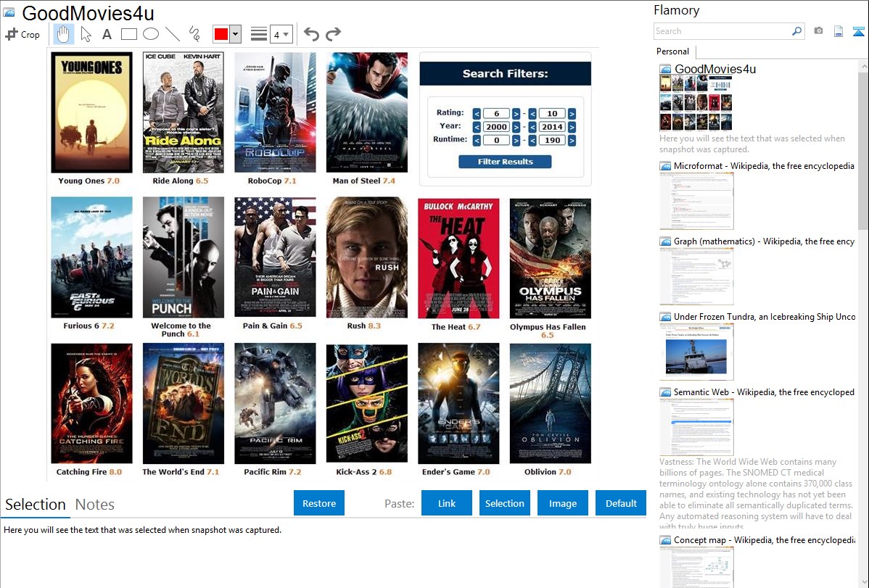The image size is (869, 588).
Task: Open the Kick-Ass 2 poster
Action: (x=367, y=403)
